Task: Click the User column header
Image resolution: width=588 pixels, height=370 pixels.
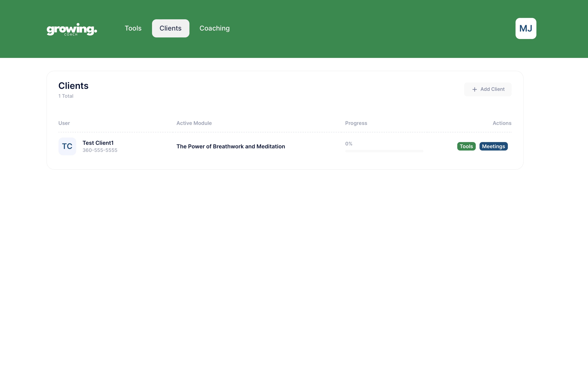Action: pyautogui.click(x=64, y=123)
